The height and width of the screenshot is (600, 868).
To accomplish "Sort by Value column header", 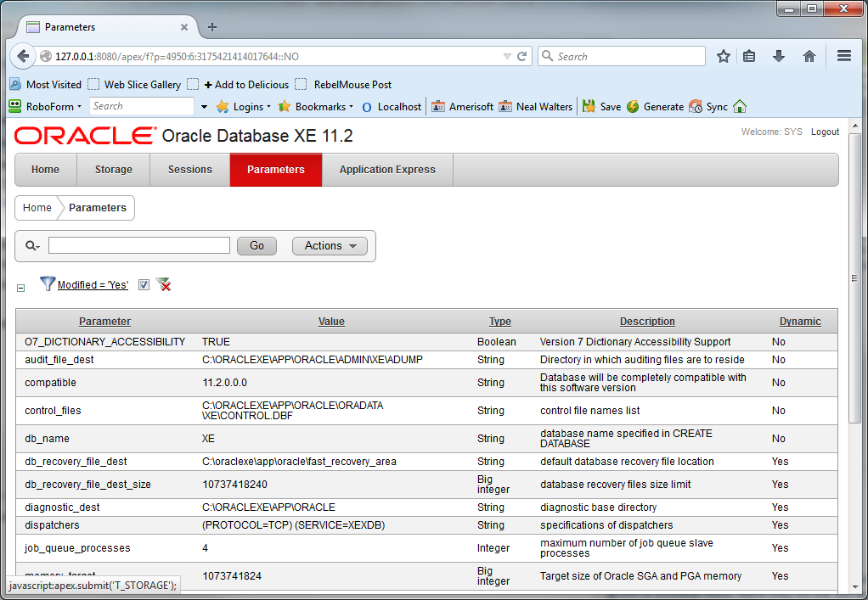I will coord(331,322).
